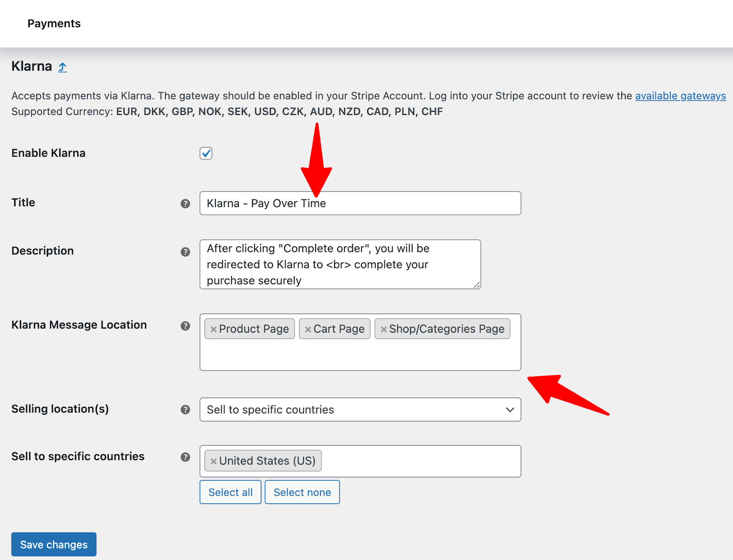
Task: Open the Selling location(s) dropdown
Action: click(x=360, y=410)
